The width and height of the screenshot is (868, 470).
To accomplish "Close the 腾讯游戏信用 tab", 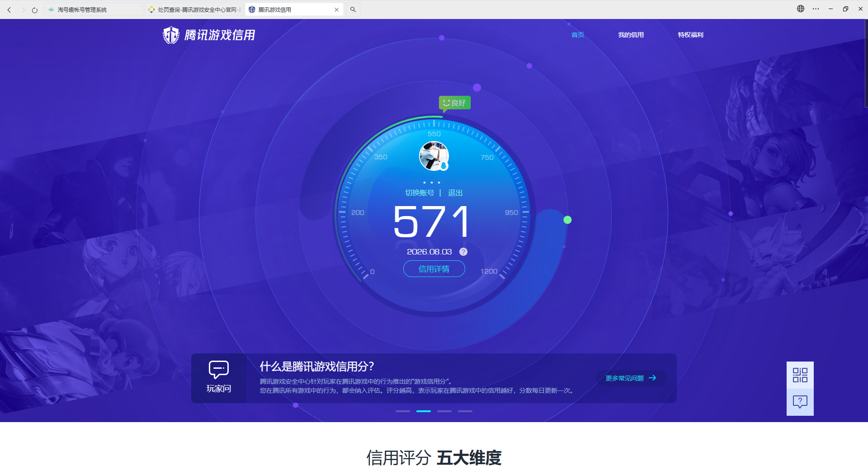I will 336,9.
